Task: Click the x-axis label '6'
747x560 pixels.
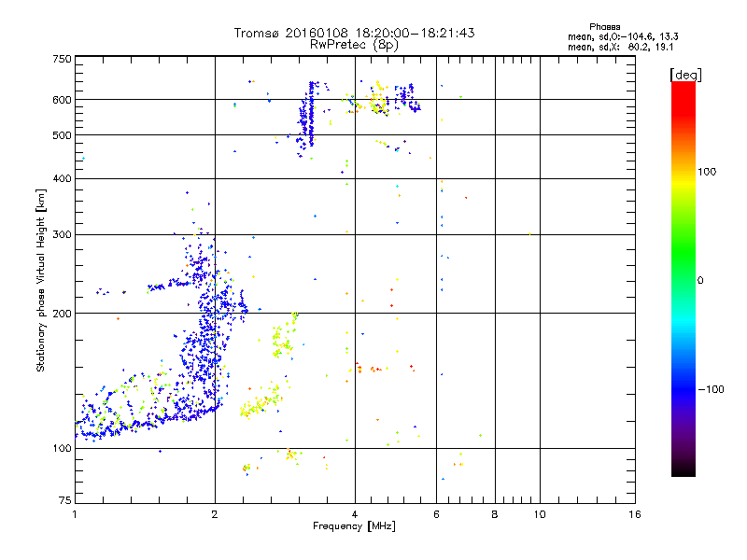Action: (x=436, y=514)
